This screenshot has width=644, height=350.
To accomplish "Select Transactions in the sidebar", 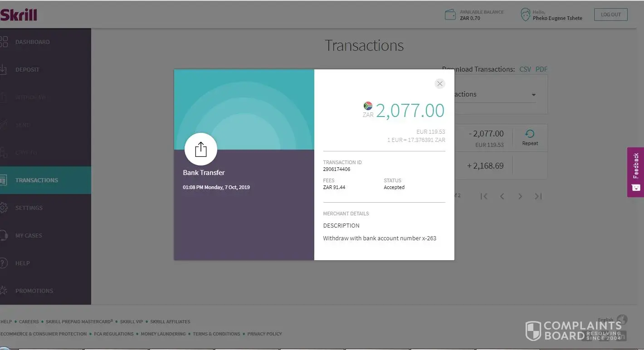I will (45, 180).
